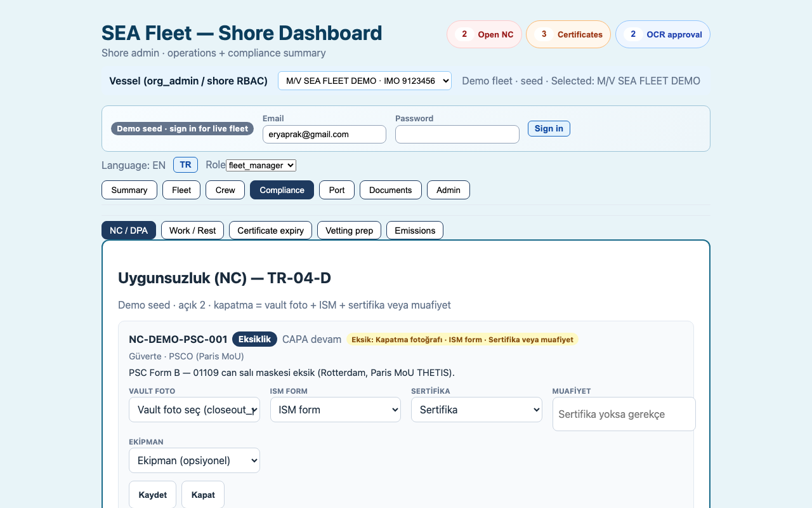The height and width of the screenshot is (508, 812).
Task: Click the Güverte · PSCO (Paris MoU) line
Action: [187, 356]
